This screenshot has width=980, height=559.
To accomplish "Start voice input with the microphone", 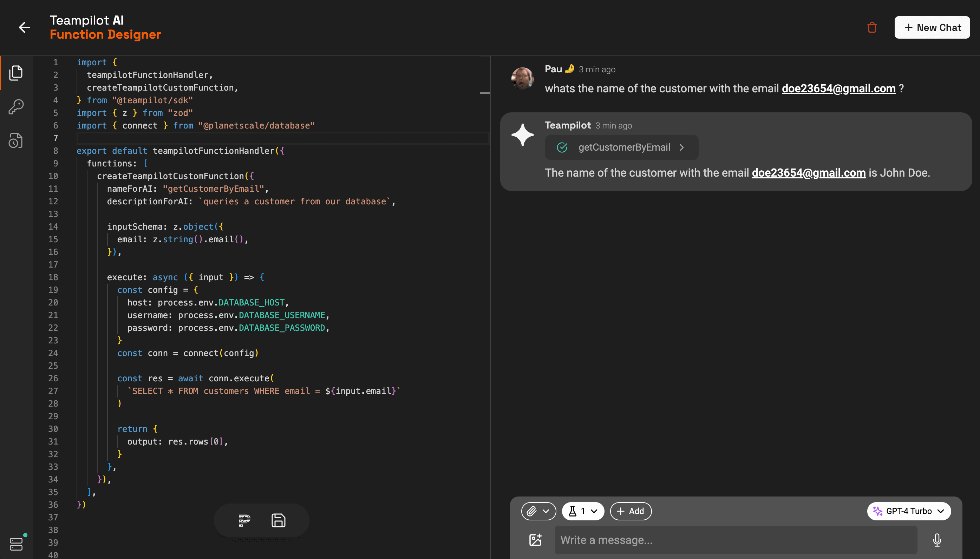I will [x=937, y=539].
